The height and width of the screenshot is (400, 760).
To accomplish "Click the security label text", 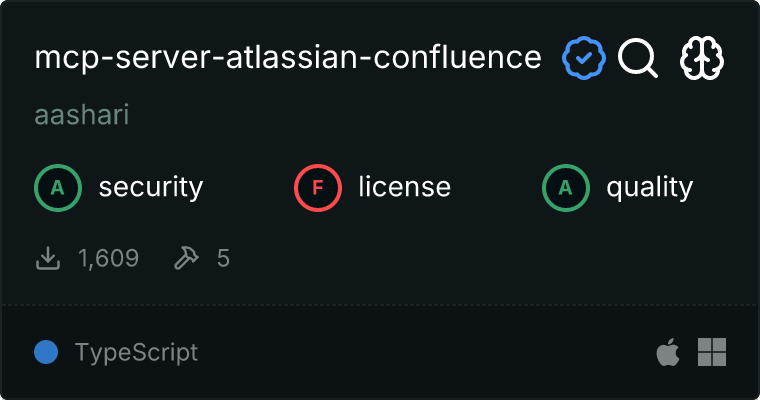I will (x=150, y=187).
